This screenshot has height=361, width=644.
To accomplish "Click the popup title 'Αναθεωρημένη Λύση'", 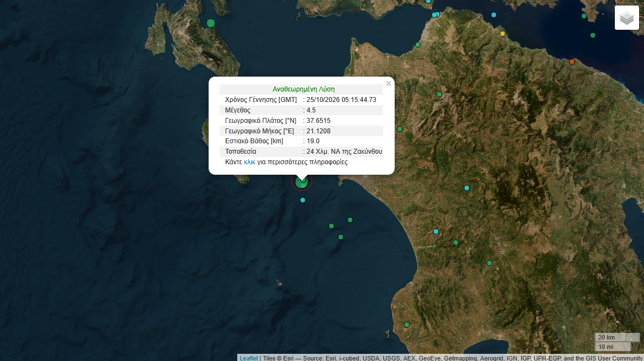I will [303, 89].
